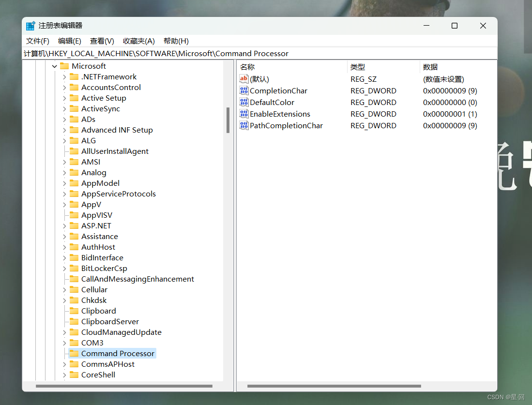Click the Chkdsk folder icon
The width and height of the screenshot is (532, 405).
(74, 300)
